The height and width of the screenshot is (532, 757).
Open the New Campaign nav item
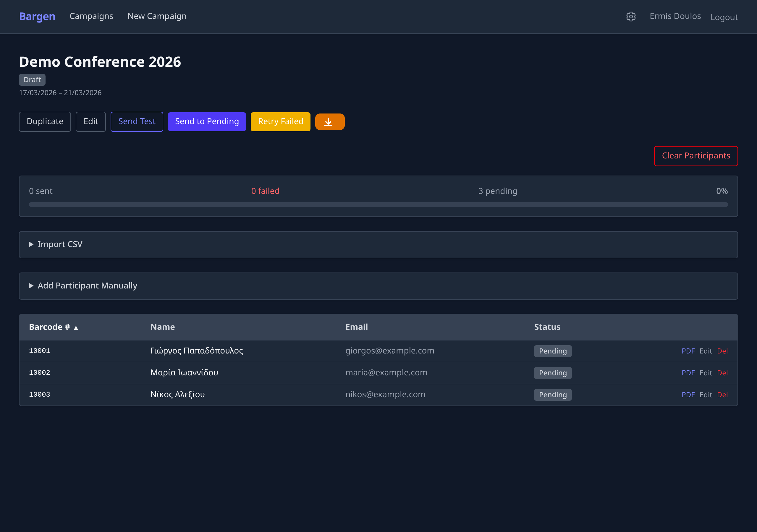157,16
